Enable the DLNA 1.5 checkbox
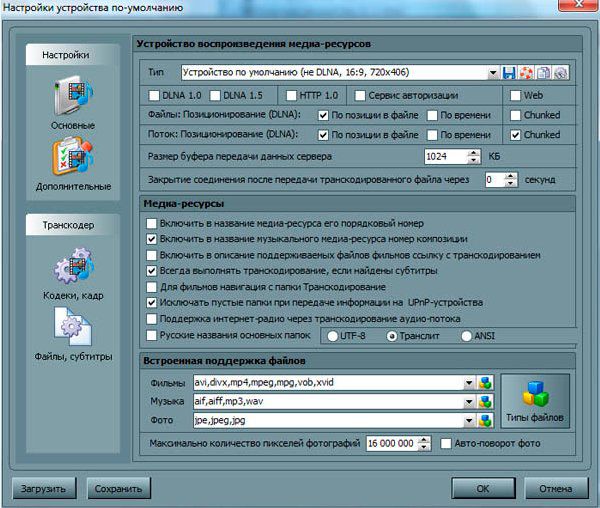Viewport: 600px width, 508px height. click(218, 95)
